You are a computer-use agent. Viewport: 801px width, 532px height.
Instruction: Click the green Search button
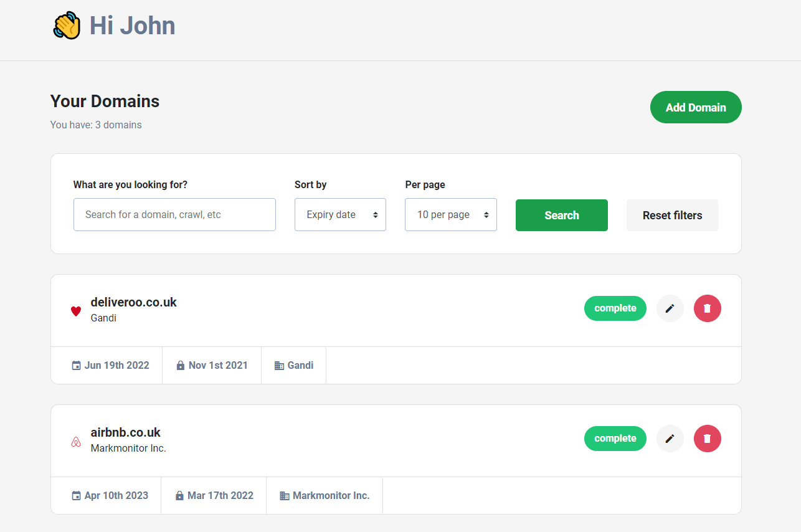pyautogui.click(x=562, y=215)
